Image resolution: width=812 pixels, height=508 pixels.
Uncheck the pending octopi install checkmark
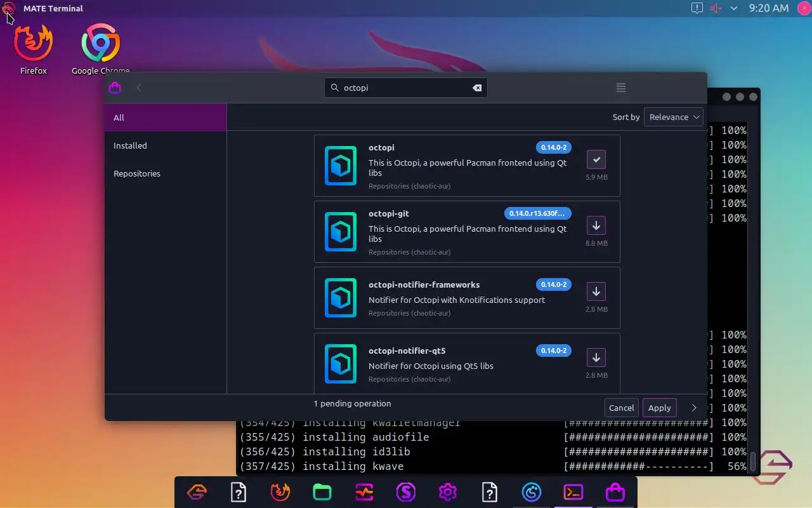(x=596, y=159)
